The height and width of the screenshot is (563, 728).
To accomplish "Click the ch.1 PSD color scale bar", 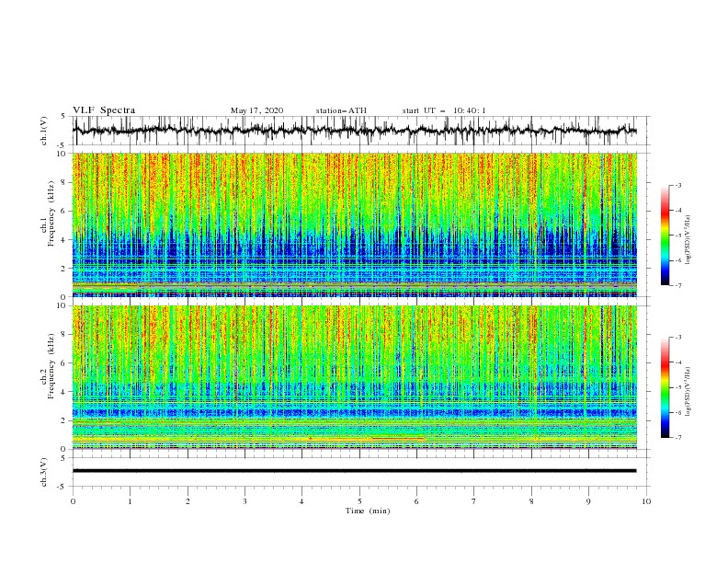I will tap(665, 236).
